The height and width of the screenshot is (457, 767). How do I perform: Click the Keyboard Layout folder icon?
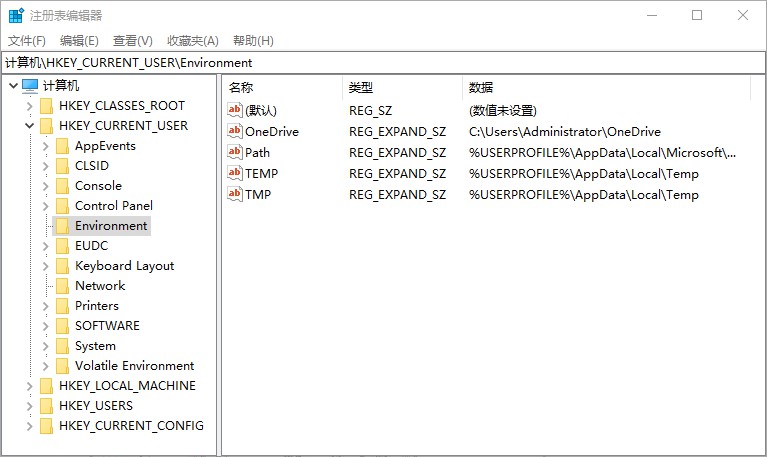(63, 266)
